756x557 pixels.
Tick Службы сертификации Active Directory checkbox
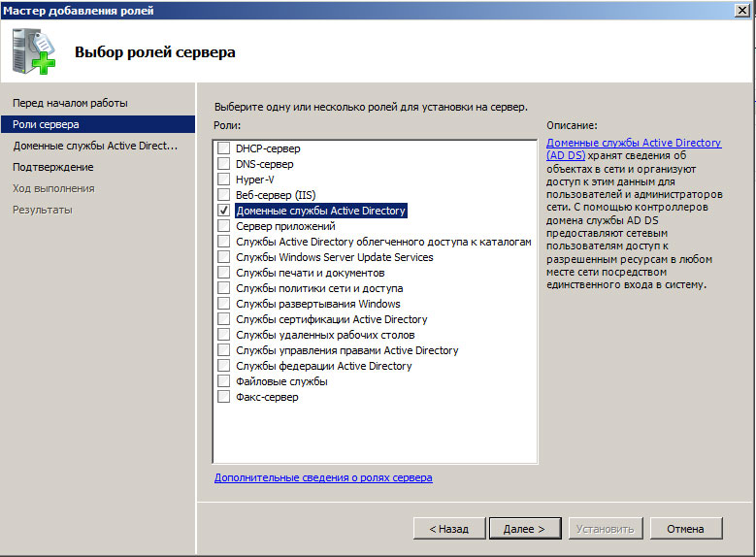[223, 318]
